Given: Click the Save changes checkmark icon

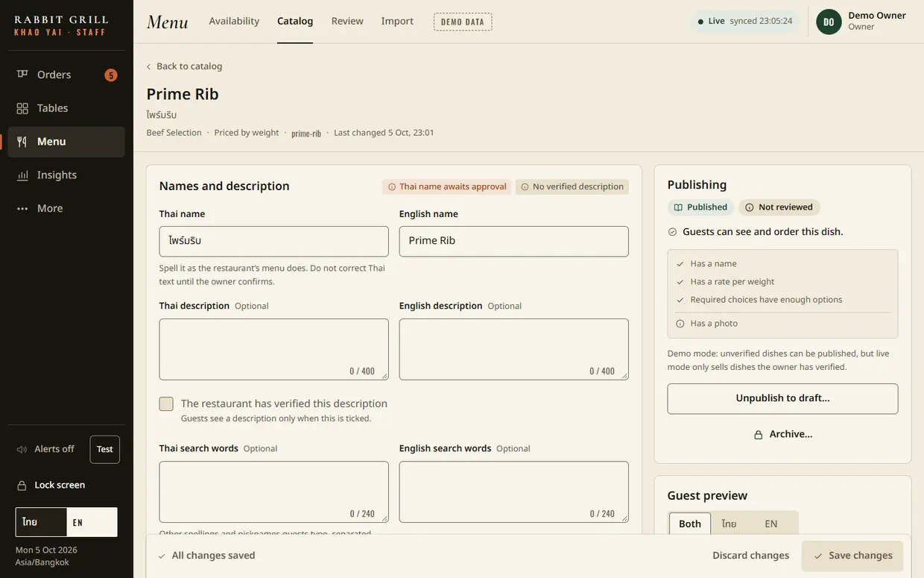Looking at the screenshot, I should [x=818, y=556].
